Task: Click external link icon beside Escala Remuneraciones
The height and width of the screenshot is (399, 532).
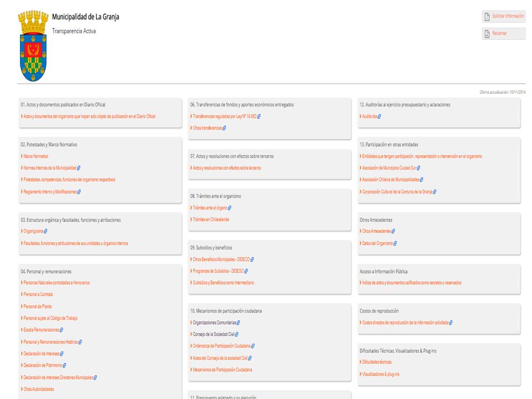Action: 62,330
